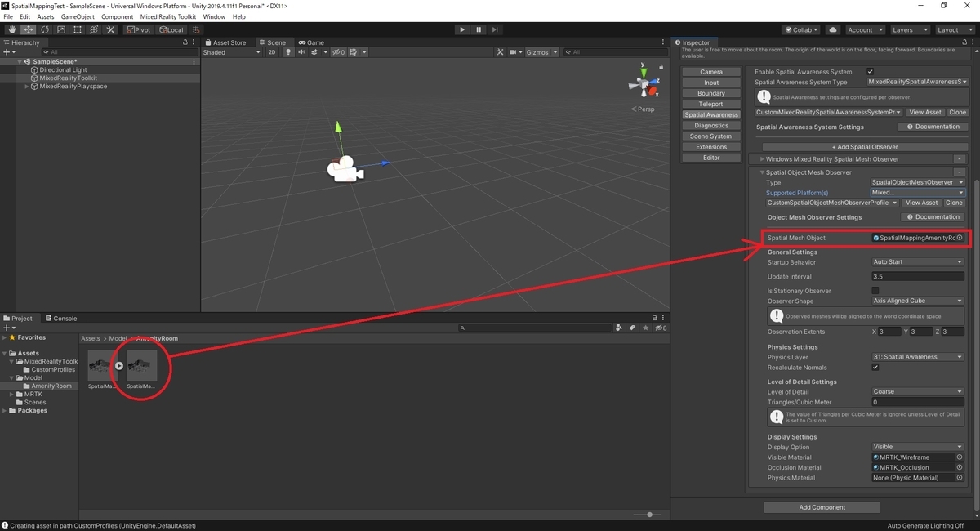The width and height of the screenshot is (980, 531).
Task: Expand MixedRealityPlayspace in Hierarchy
Action: 26,86
